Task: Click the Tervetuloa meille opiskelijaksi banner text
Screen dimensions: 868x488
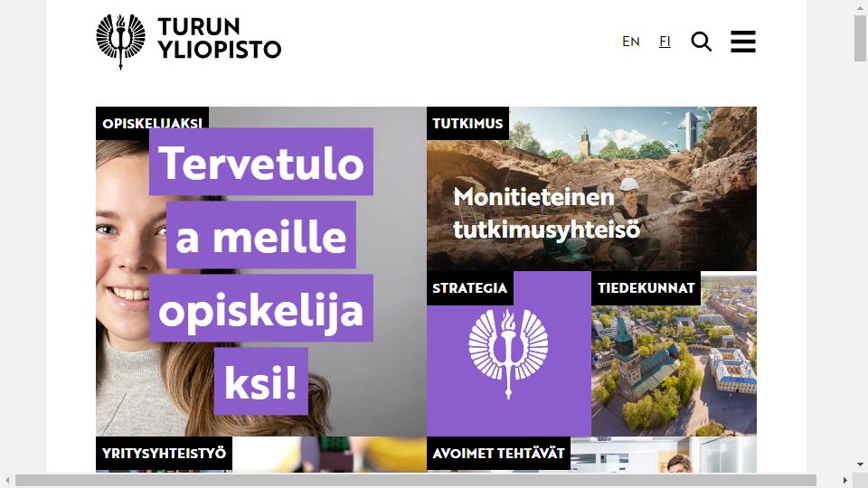Action: pyautogui.click(x=261, y=271)
